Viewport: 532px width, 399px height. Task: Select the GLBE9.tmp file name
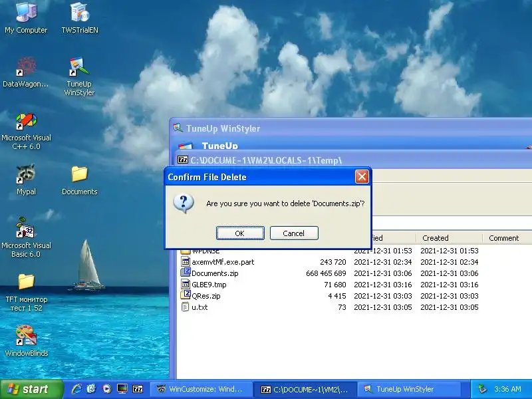209,285
